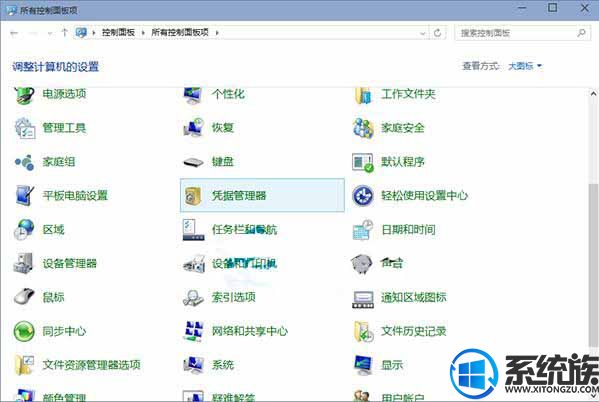Open the 设备管理器 device manager icon
Screen dimensions: 599x402
pos(24,263)
